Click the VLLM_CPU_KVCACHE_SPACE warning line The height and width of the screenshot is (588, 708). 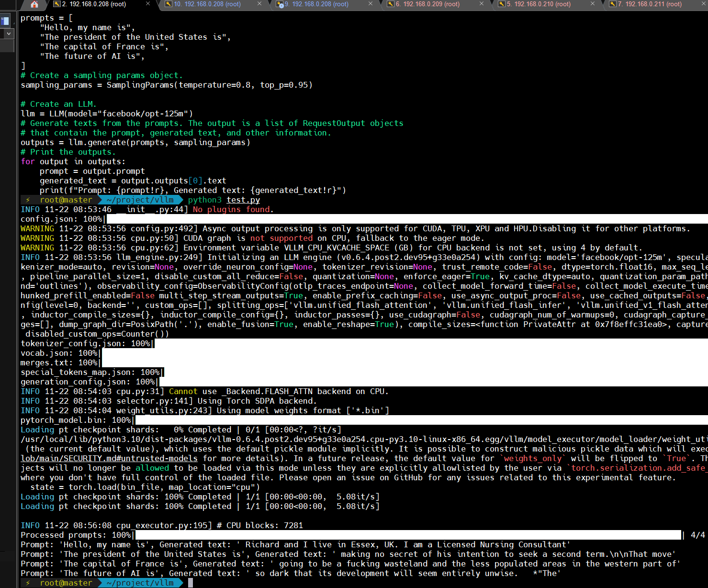331,248
